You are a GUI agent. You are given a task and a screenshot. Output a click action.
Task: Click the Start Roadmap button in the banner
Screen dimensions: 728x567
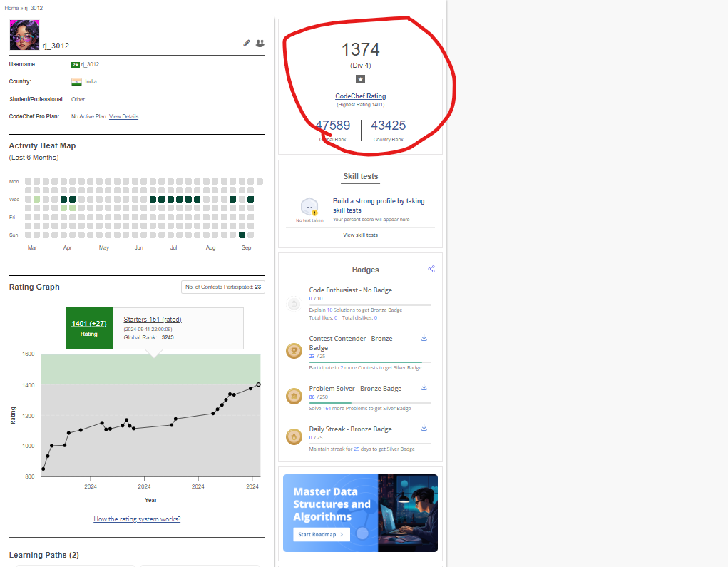(x=322, y=534)
